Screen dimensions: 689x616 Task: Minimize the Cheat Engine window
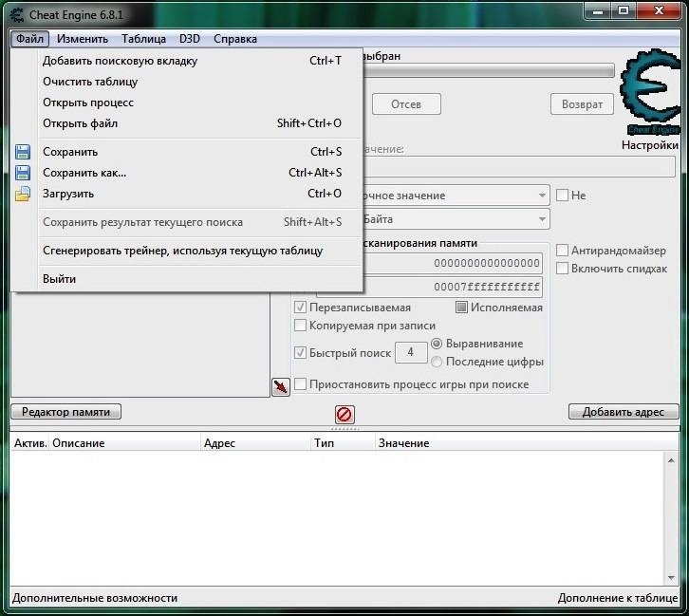click(598, 11)
